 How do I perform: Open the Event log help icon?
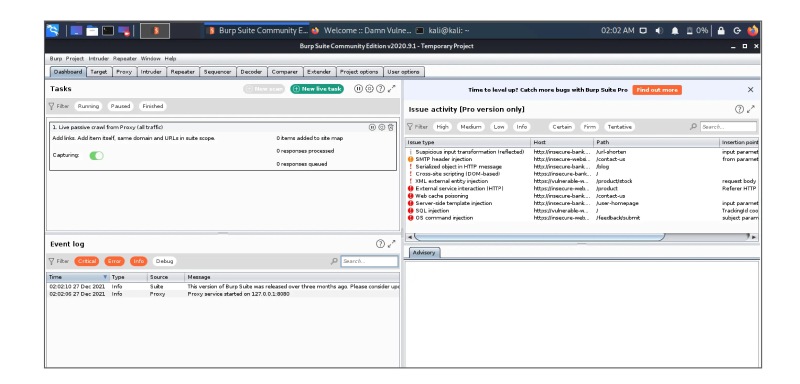tap(380, 244)
